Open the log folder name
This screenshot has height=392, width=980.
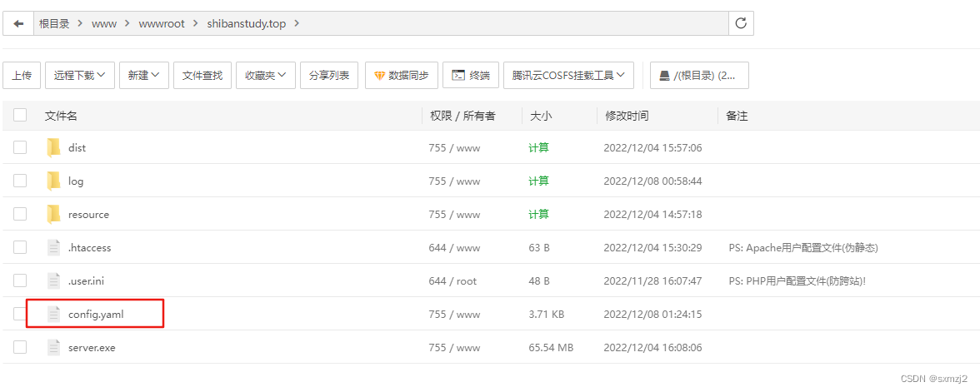76,181
